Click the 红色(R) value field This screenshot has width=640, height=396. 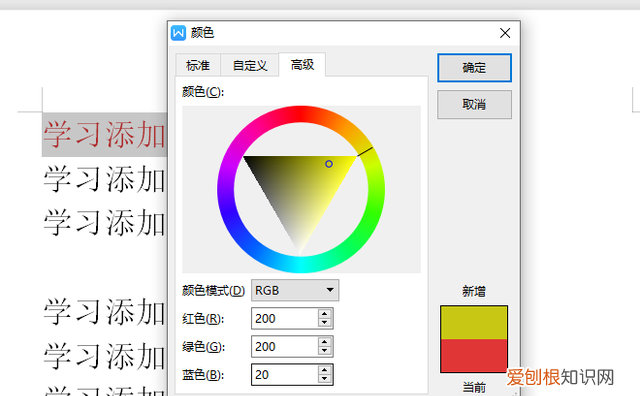284,318
